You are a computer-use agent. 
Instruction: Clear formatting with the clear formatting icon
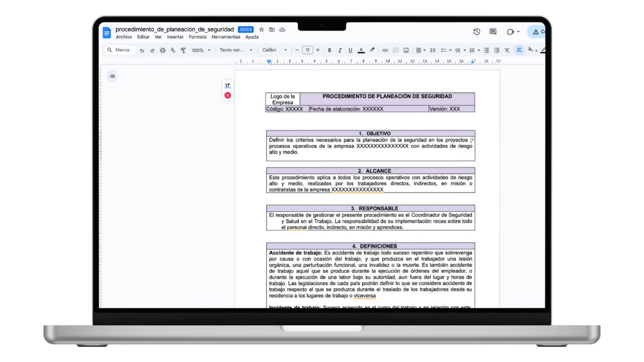pyautogui.click(x=507, y=50)
